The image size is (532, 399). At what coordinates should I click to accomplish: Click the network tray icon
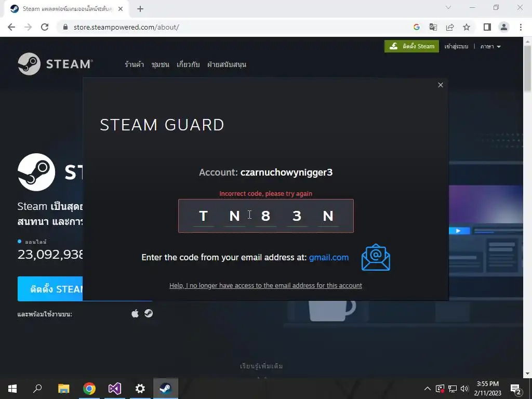(x=453, y=389)
